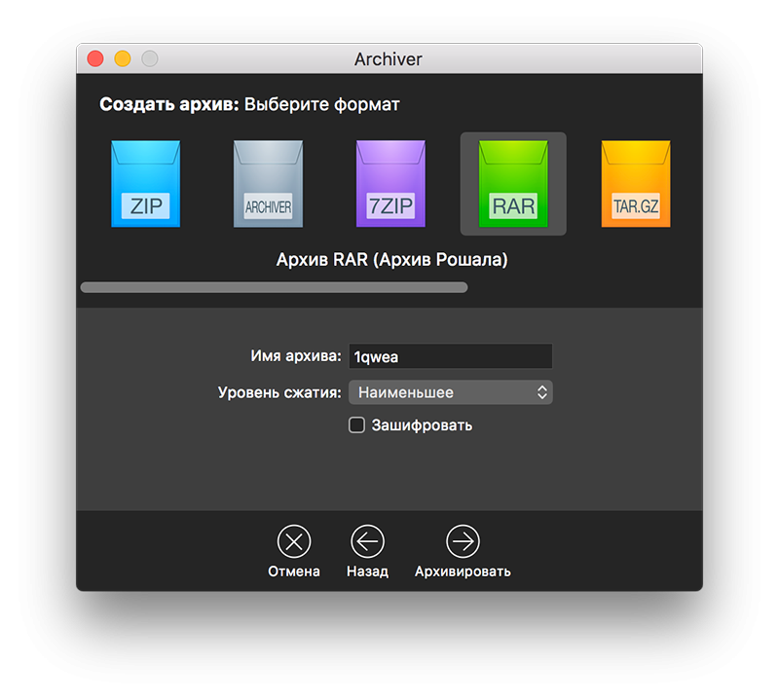
Task: Select the blue ZIP format icon
Action: point(145,184)
